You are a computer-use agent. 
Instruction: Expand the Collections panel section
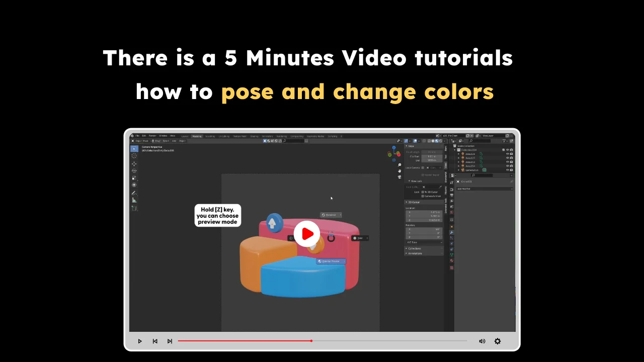coord(415,248)
